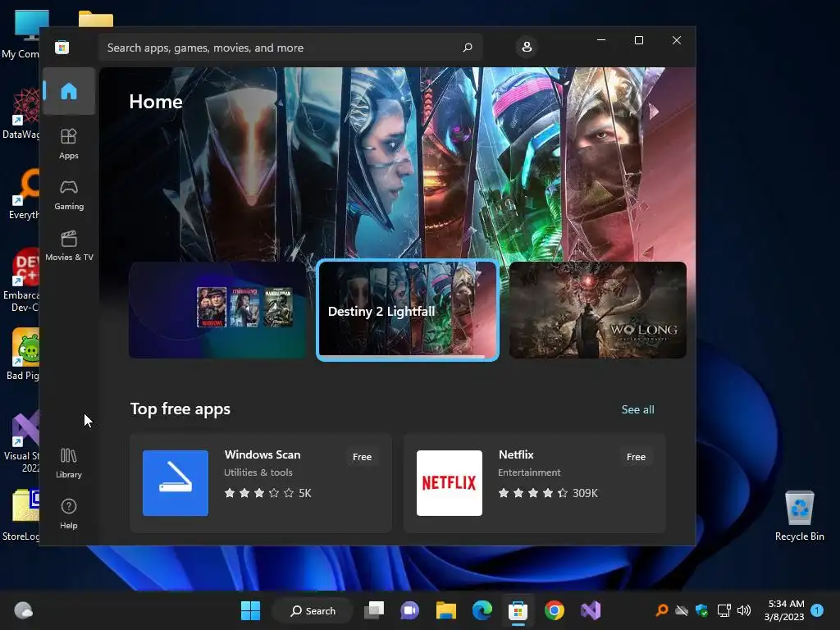This screenshot has width=840, height=630.
Task: Open the Library in the sidebar
Action: [x=69, y=463]
